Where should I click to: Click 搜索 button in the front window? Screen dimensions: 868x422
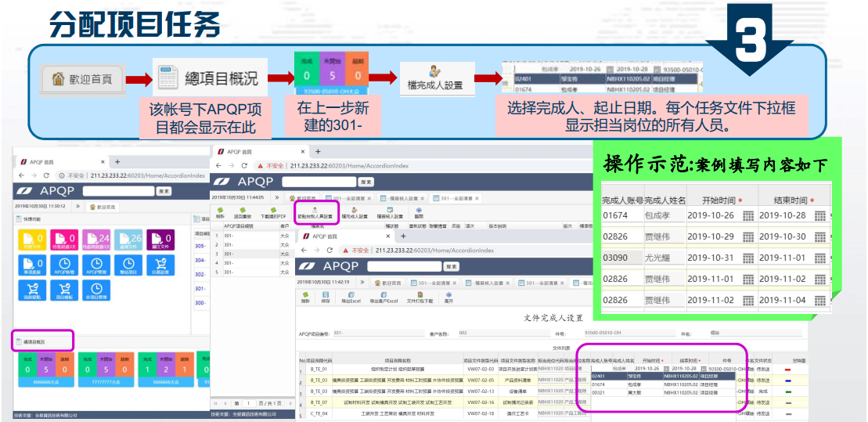[x=451, y=266]
